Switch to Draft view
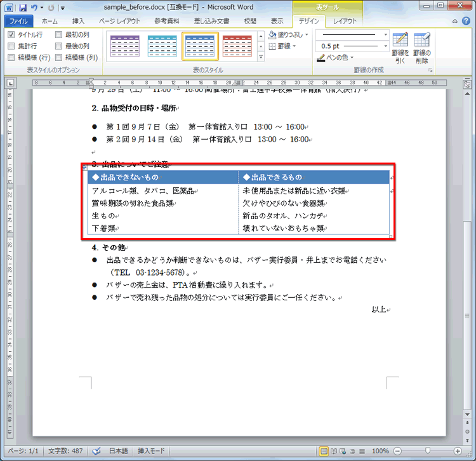Viewport: 476px width, 461px height. (x=362, y=451)
